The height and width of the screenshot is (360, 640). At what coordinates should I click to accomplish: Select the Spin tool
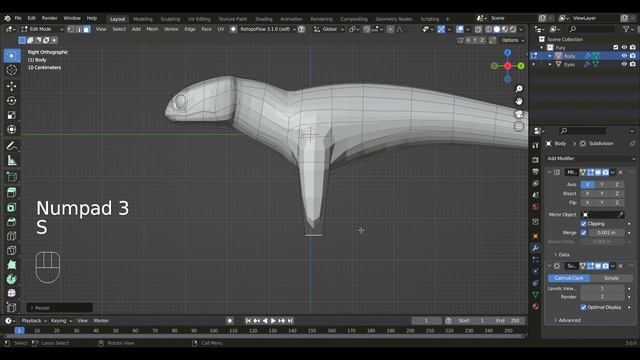click(x=12, y=279)
